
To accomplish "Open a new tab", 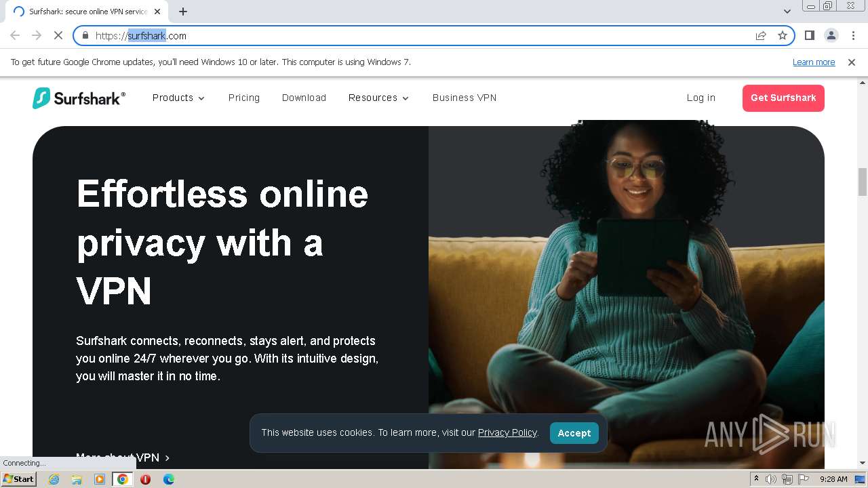I will click(183, 12).
